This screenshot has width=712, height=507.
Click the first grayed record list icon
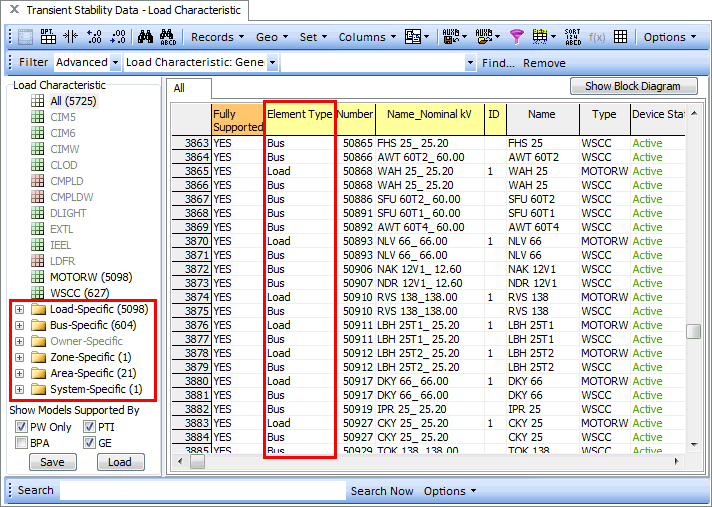pos(25,37)
